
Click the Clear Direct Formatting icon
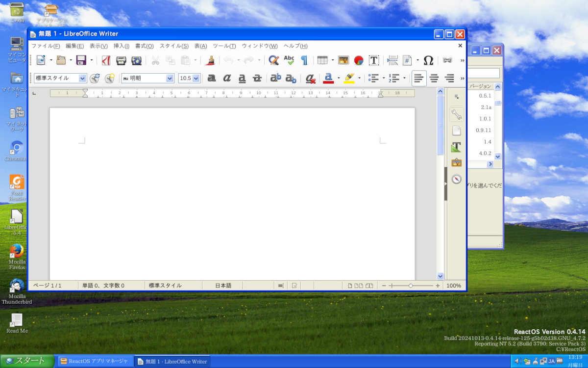(x=310, y=78)
